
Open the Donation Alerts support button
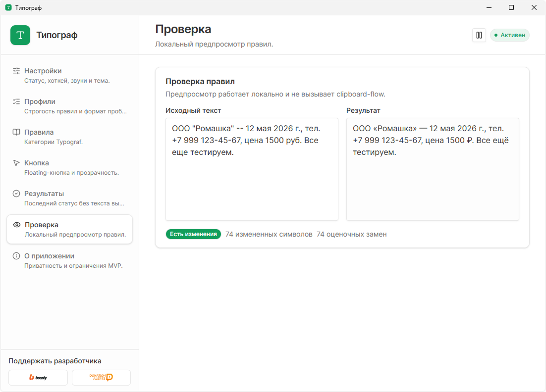(102, 377)
